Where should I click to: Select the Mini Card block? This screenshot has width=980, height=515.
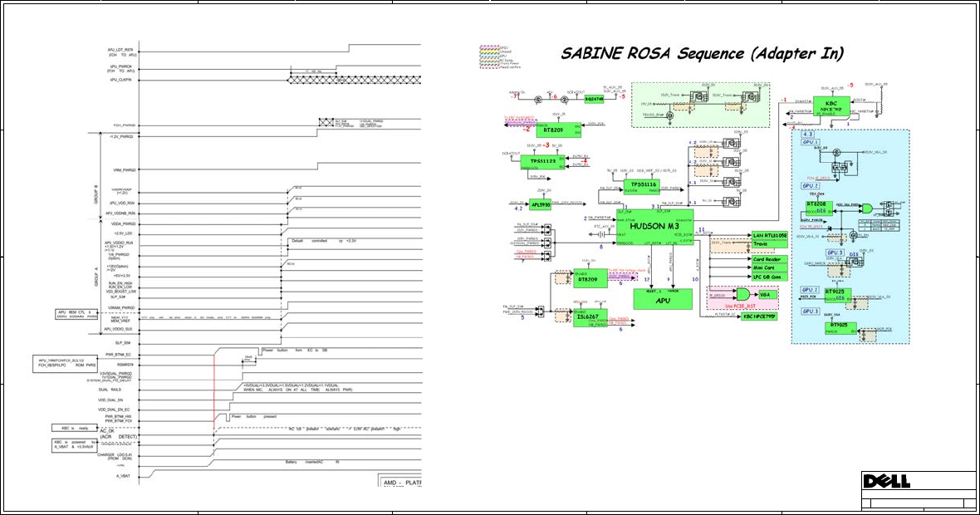pos(770,268)
